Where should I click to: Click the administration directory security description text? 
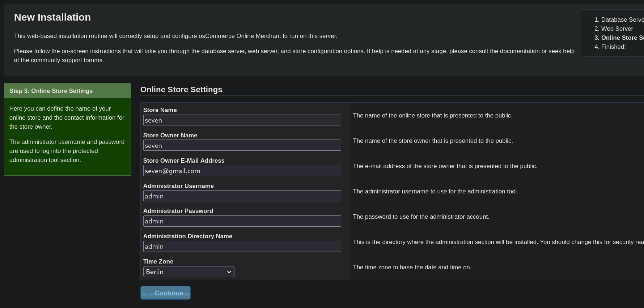point(497,242)
